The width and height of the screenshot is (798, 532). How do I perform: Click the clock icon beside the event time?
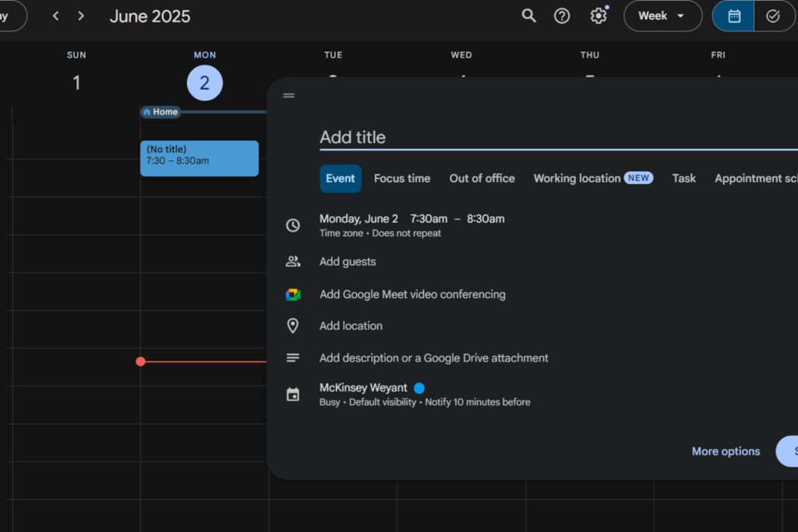point(294,224)
